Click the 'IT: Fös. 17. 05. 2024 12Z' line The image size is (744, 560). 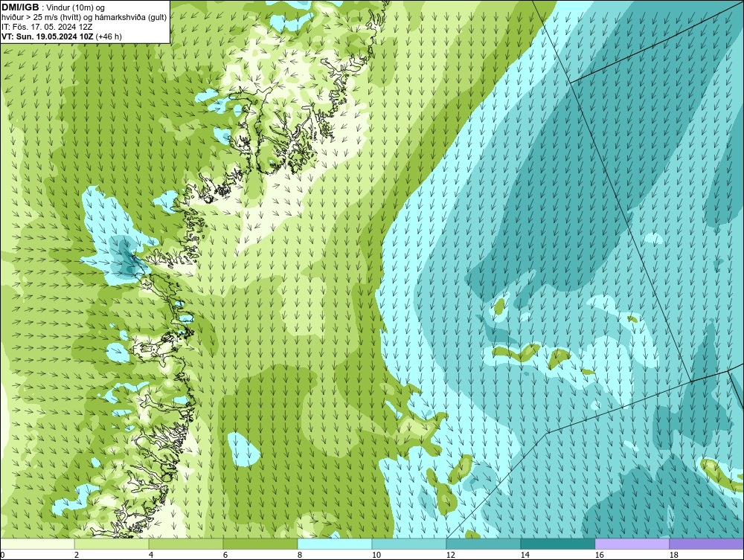coord(47,27)
